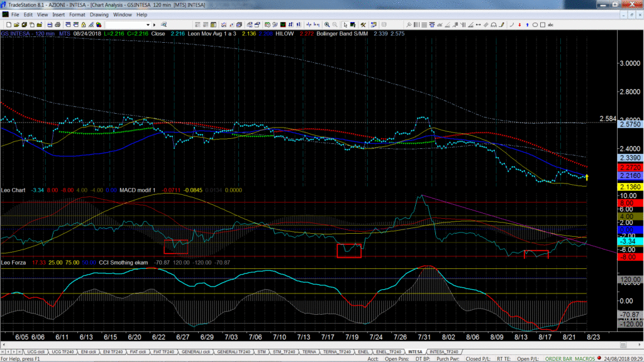Image resolution: width=644 pixels, height=362 pixels.
Task: Open the Drawing menu
Action: (x=99, y=15)
